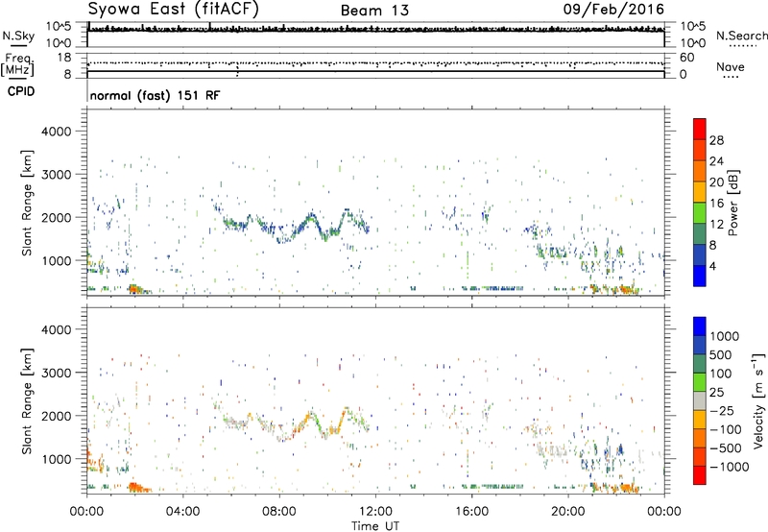Click the wavy echo band in Power panel near 09:00

click(304, 224)
